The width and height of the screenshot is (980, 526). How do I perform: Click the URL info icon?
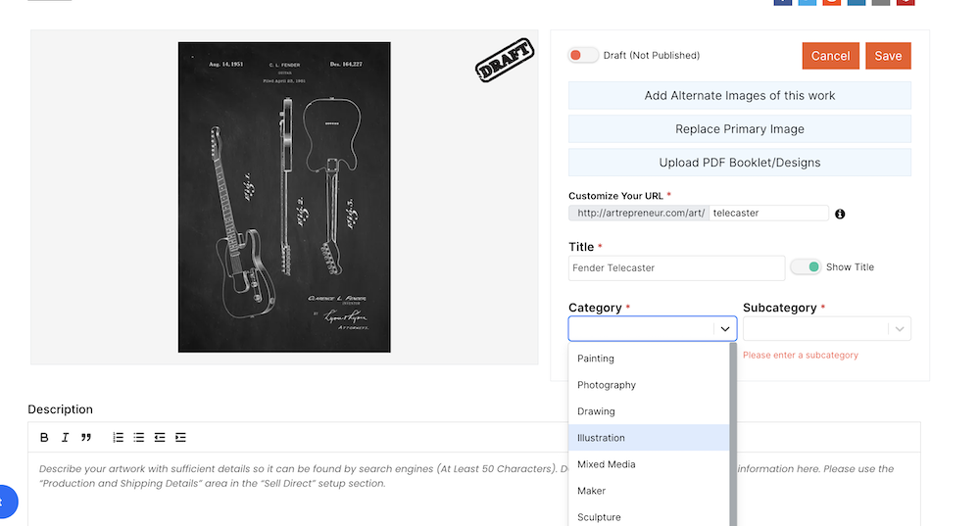click(x=840, y=214)
